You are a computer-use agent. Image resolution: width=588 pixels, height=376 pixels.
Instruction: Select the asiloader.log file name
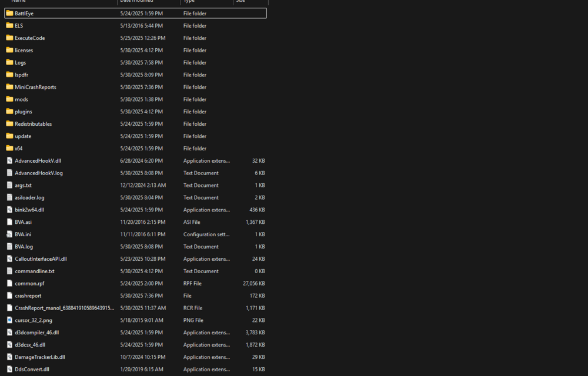[29, 197]
